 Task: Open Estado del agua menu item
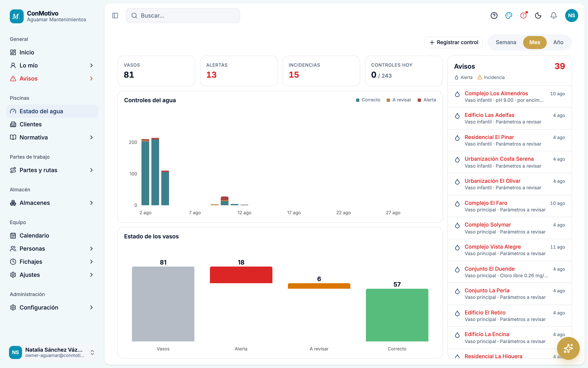52,111
